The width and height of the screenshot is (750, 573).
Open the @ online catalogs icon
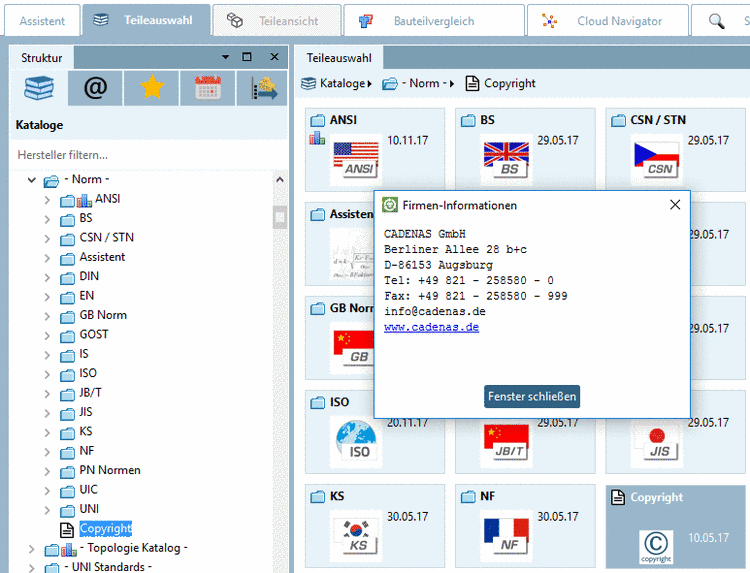(x=95, y=88)
